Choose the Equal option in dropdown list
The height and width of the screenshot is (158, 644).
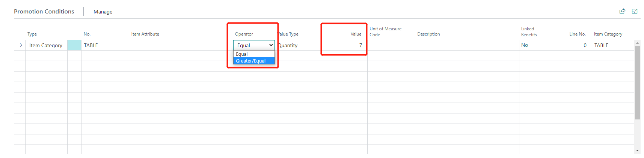[254, 54]
